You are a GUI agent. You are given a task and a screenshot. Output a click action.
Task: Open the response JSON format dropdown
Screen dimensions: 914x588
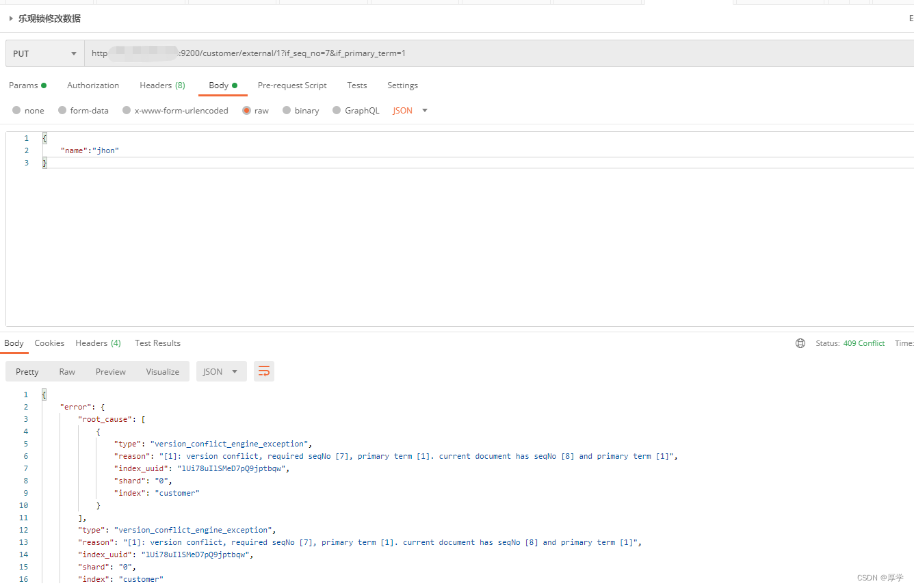pyautogui.click(x=221, y=372)
